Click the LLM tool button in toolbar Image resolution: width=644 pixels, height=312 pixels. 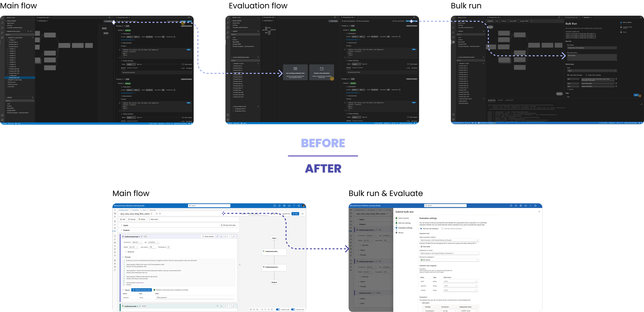click(123, 219)
